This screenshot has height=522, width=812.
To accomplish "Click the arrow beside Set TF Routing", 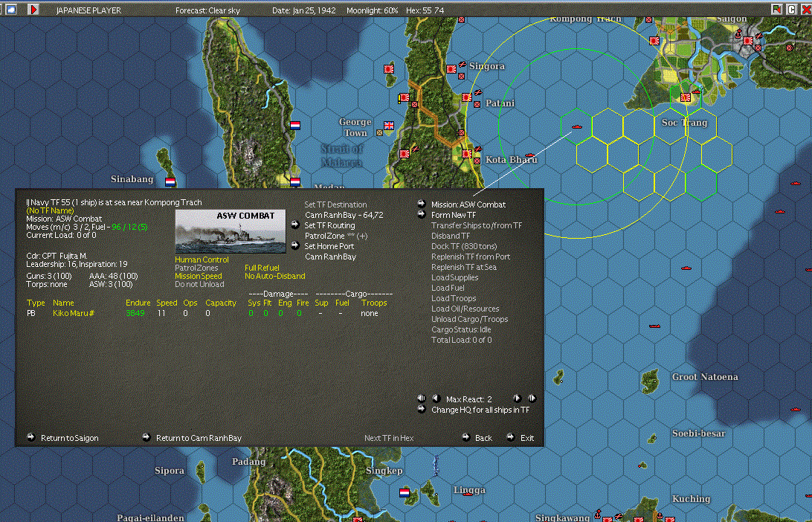I will point(295,225).
